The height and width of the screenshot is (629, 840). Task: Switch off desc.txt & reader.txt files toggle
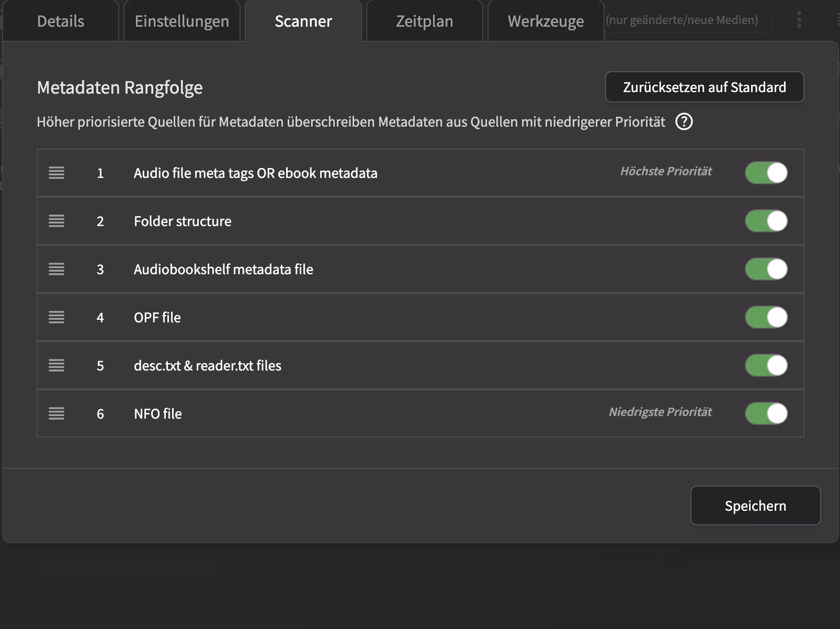(x=766, y=365)
